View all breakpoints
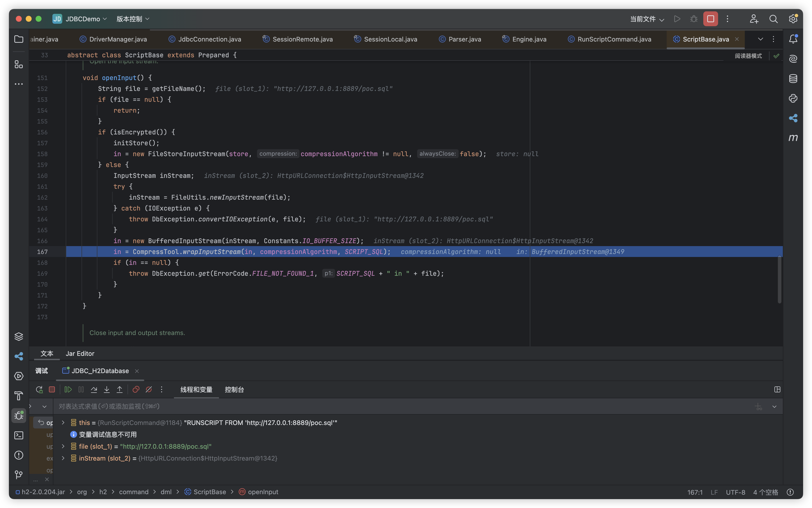Image resolution: width=812 pixels, height=508 pixels. point(136,389)
